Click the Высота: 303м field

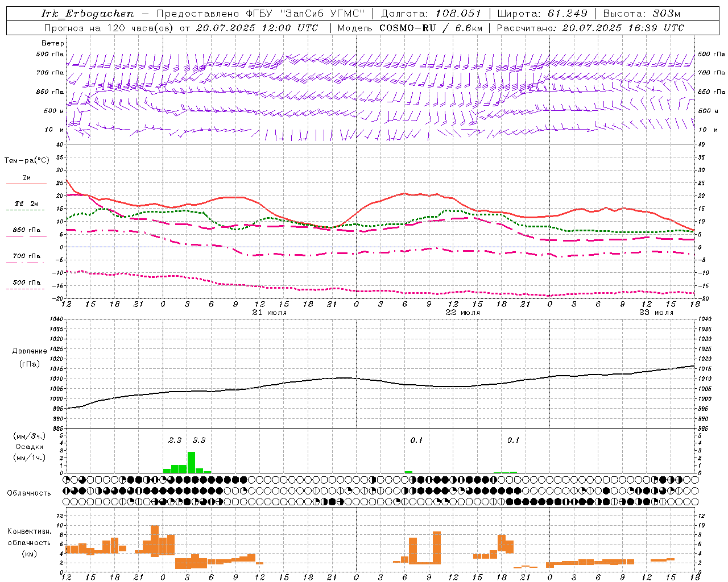click(x=642, y=14)
